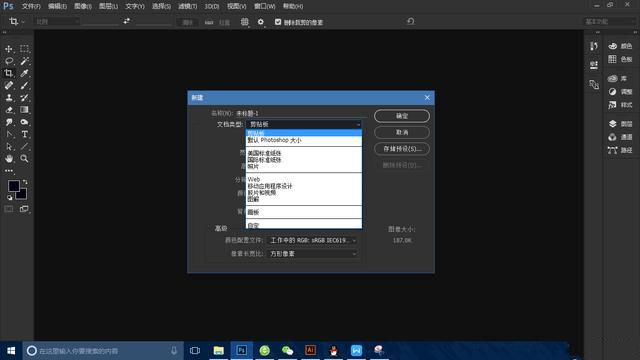
Task: Open workspace switcher dropdown at top right
Action: [x=609, y=22]
